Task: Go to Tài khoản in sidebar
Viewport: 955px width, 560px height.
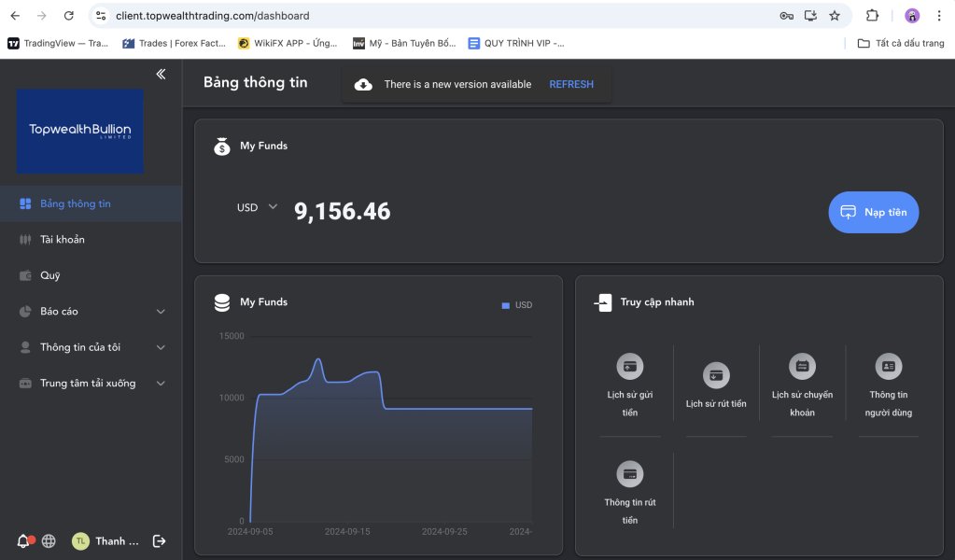Action: [x=63, y=240]
